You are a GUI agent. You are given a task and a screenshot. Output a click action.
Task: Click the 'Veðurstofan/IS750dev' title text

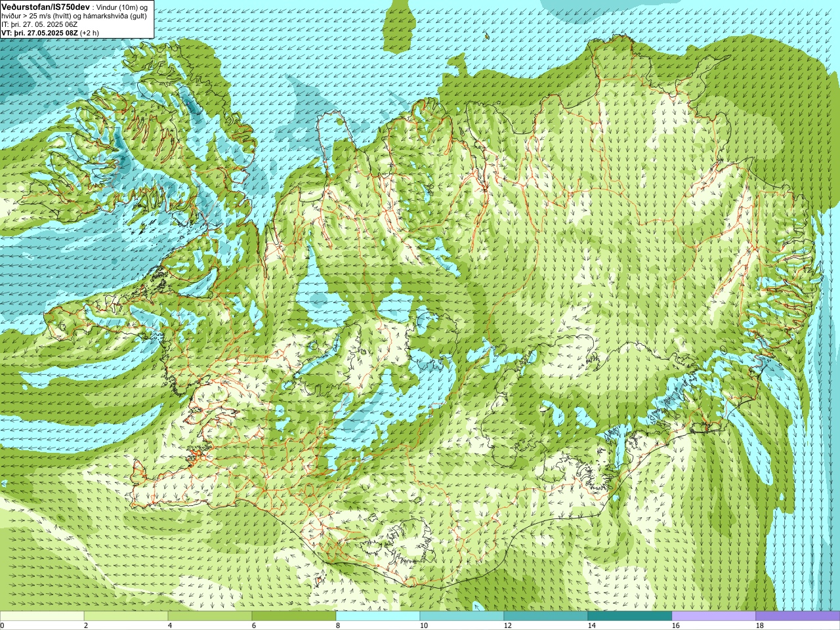click(46, 6)
